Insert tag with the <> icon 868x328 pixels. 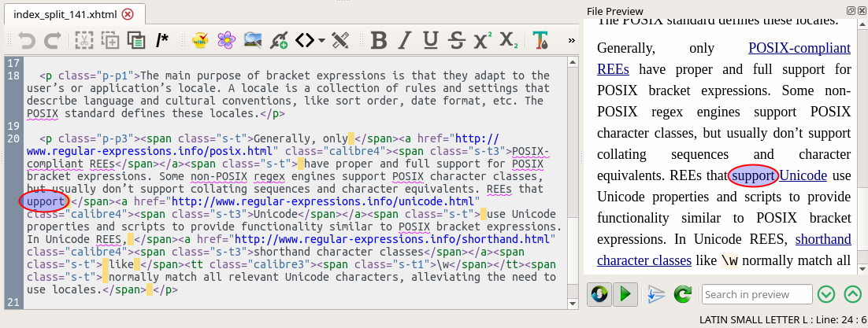[305, 40]
